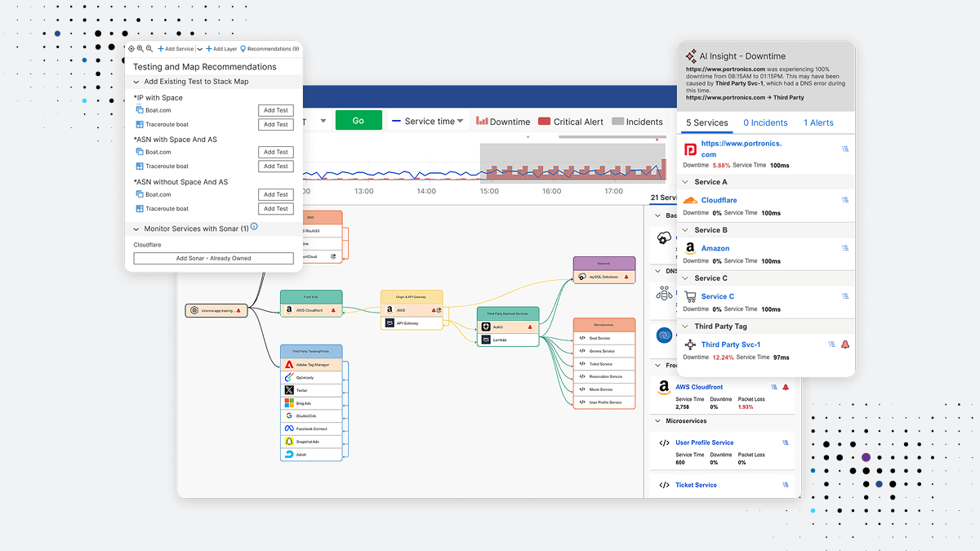Click the Reservation Service node
Screen dimensions: 980x551
604,376
